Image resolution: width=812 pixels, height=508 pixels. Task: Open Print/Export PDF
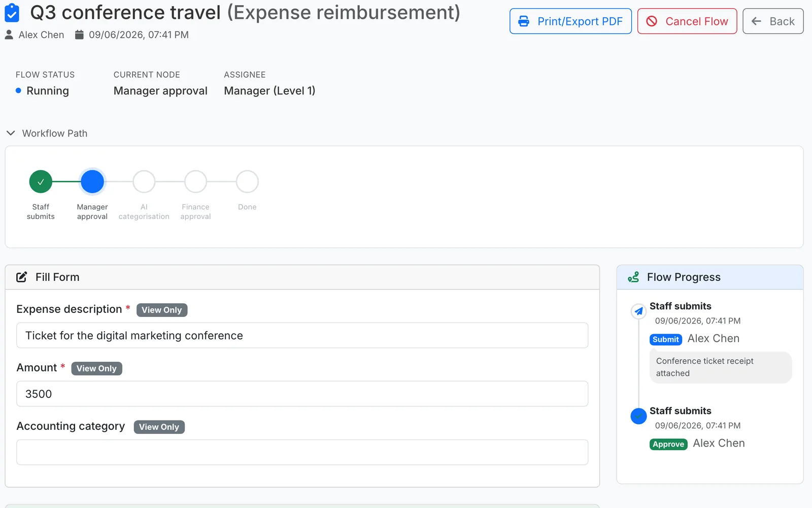570,21
